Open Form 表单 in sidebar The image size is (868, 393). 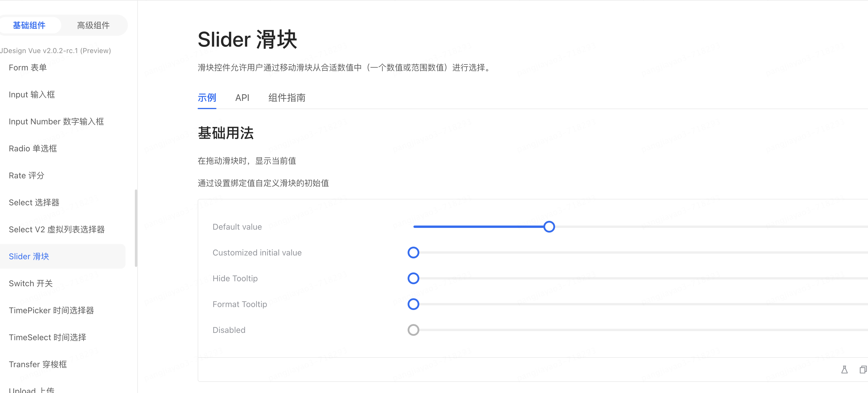pos(28,68)
